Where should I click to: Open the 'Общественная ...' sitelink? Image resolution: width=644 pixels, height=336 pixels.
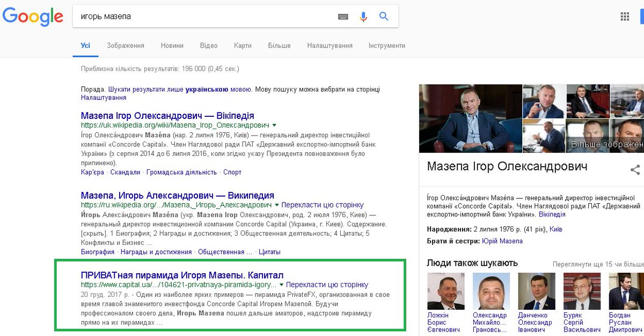pyautogui.click(x=225, y=252)
